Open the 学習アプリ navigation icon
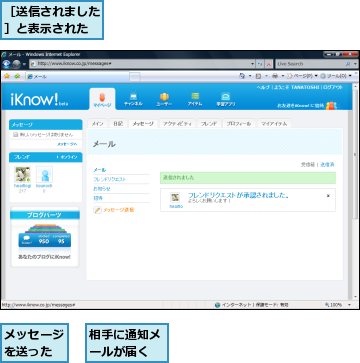360x363 pixels. point(226,100)
